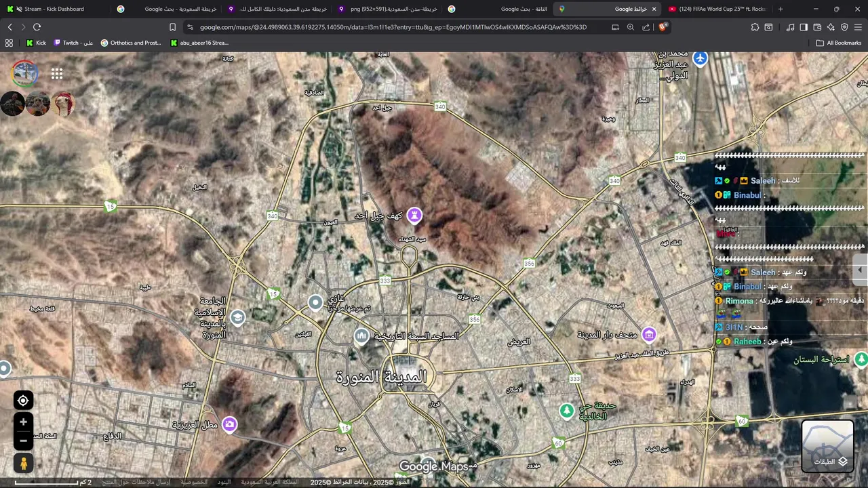Click the مطل العزيزية camera pin
Viewport: 868px width, 488px height.
click(x=230, y=424)
